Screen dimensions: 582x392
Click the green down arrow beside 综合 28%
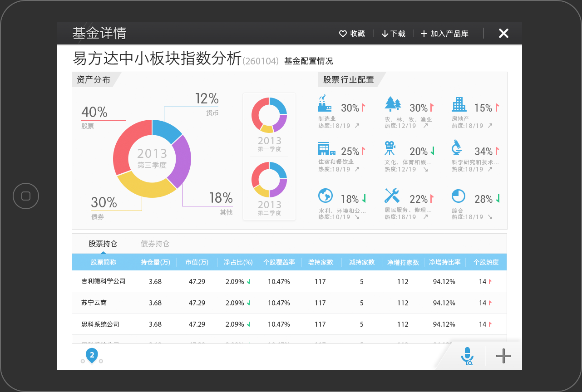498,198
